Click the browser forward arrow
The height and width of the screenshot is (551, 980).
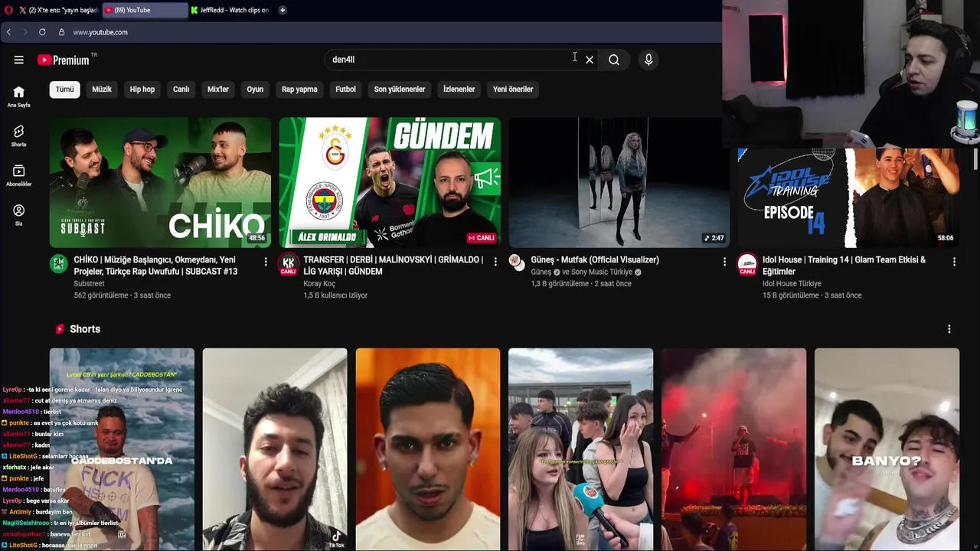click(24, 32)
